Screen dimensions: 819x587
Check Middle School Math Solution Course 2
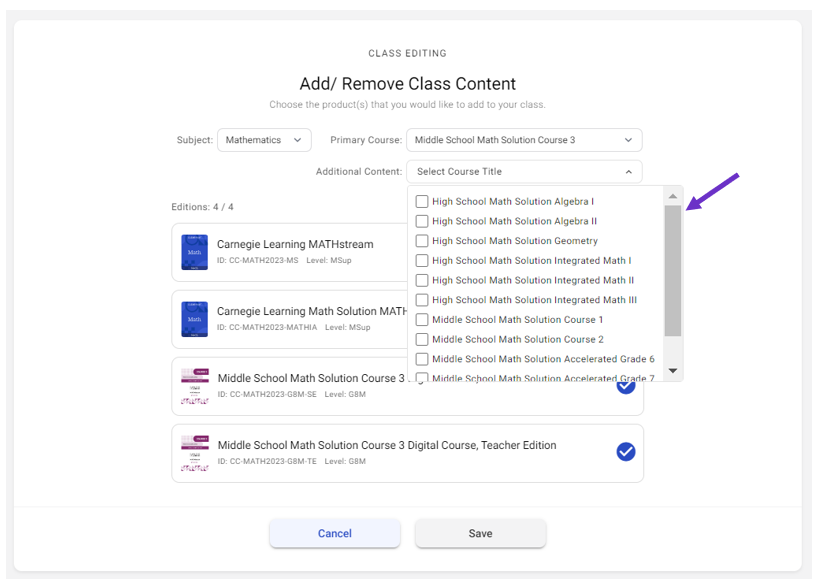click(x=422, y=339)
